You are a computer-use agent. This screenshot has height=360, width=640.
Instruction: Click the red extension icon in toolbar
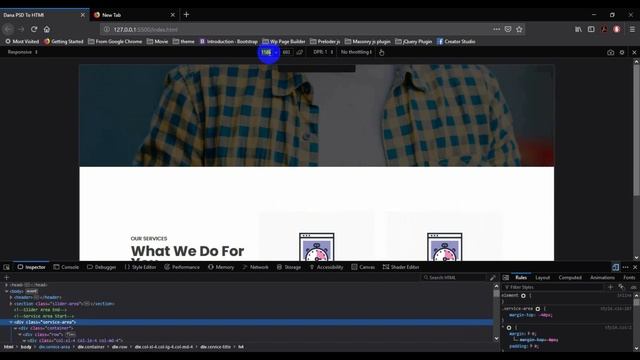617,29
